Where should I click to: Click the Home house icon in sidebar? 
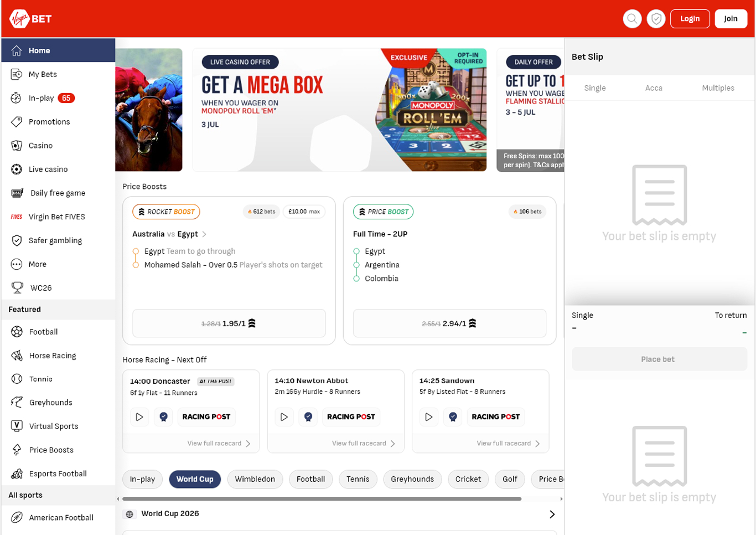pyautogui.click(x=17, y=50)
